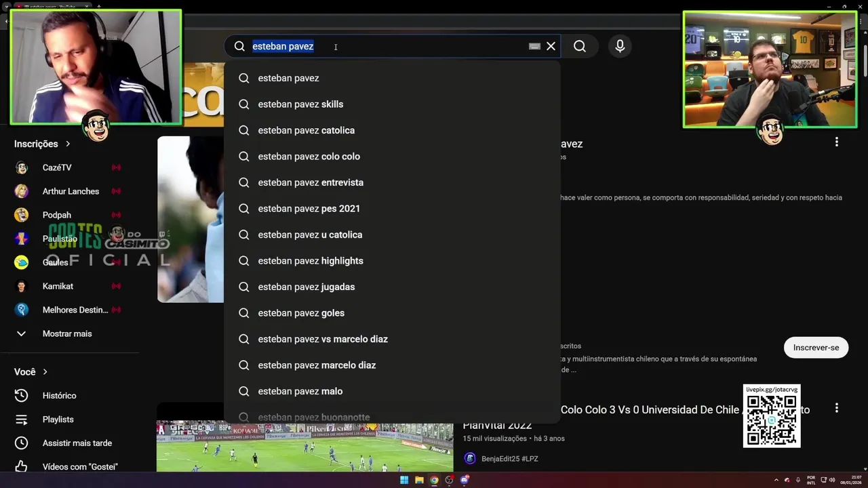The width and height of the screenshot is (868, 488).
Task: Open the Windows Start menu
Action: [404, 480]
